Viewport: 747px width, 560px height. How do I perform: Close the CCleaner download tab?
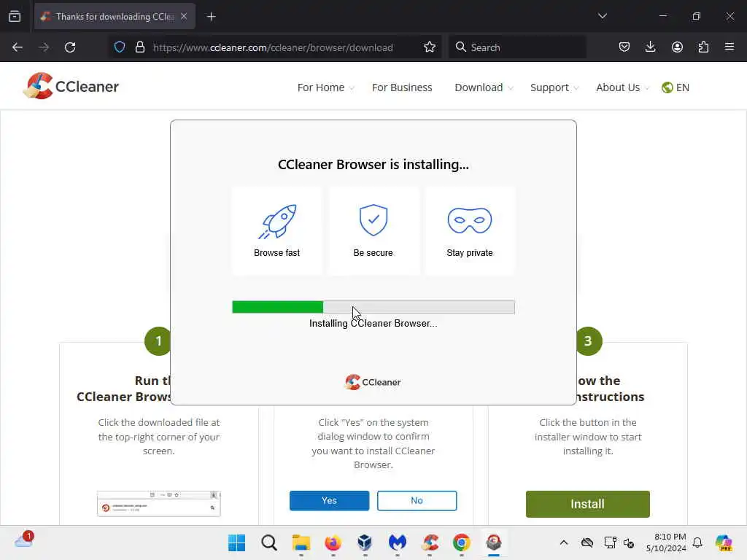[184, 16]
